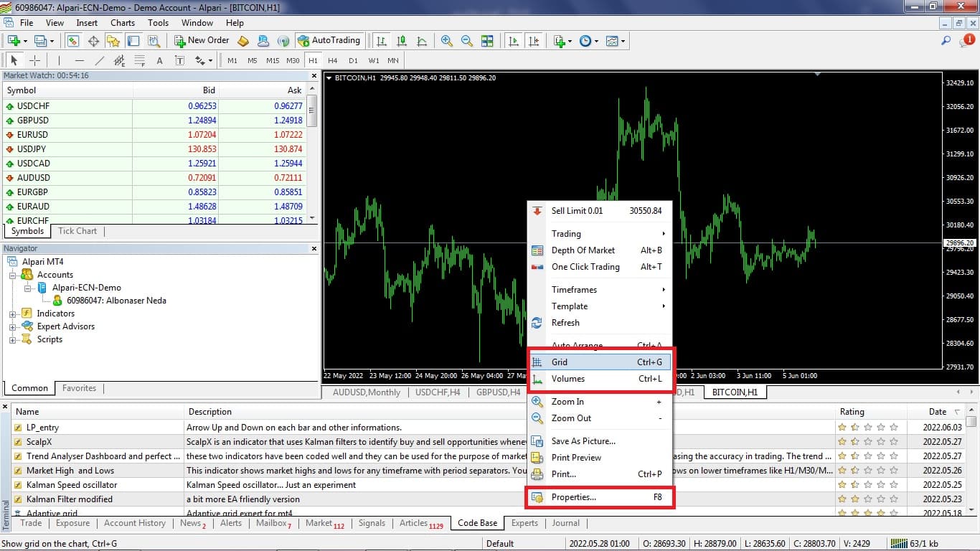The height and width of the screenshot is (551, 980).
Task: Select the text 'A' drawing tool
Action: [x=159, y=60]
